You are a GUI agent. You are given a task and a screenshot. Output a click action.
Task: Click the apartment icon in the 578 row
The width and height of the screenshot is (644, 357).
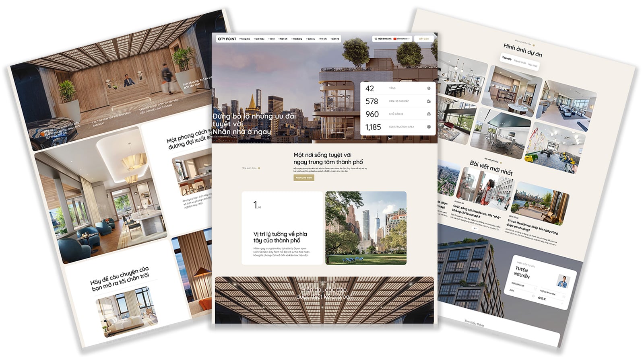point(429,101)
